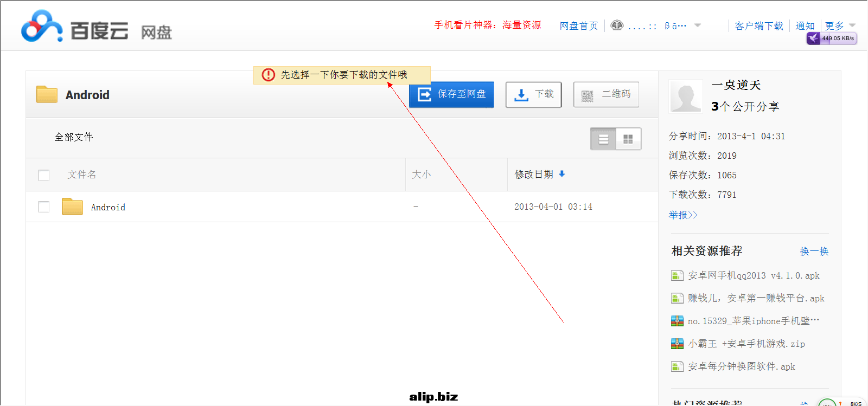Switch to grid view icon
868x406 pixels.
point(628,139)
